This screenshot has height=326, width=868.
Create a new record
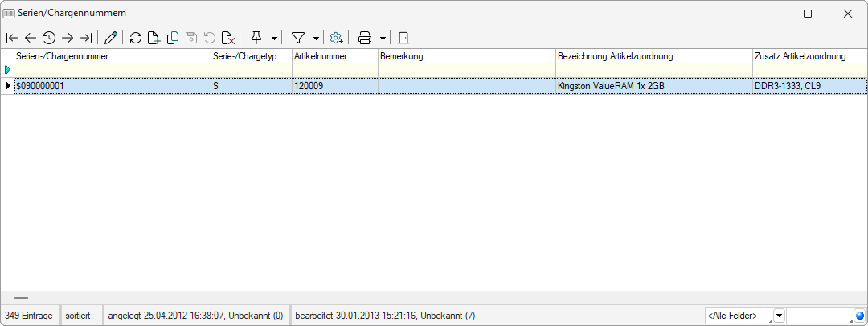point(154,38)
